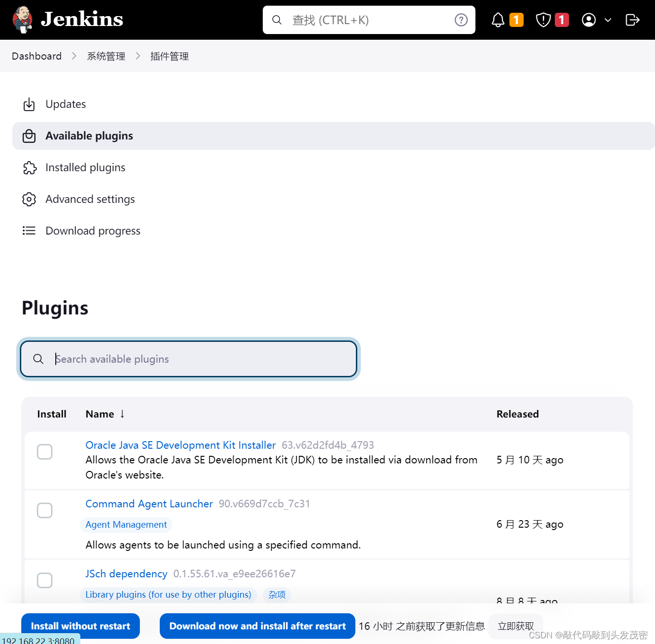
Task: Click the Download progress list icon
Action: 29,231
